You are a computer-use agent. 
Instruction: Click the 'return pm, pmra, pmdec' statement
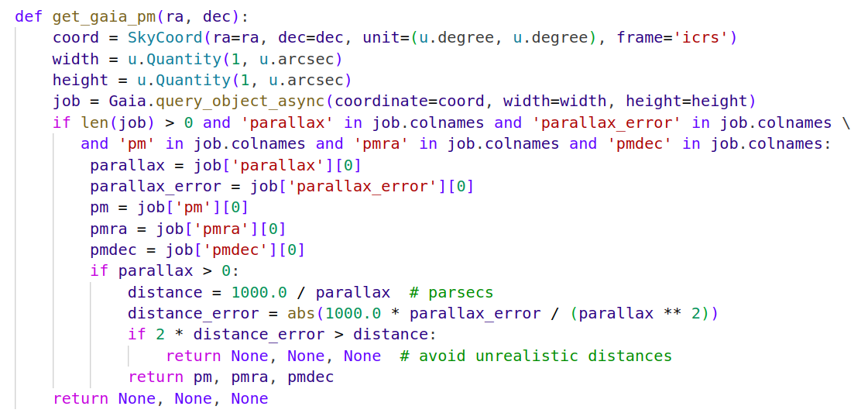[231, 377]
